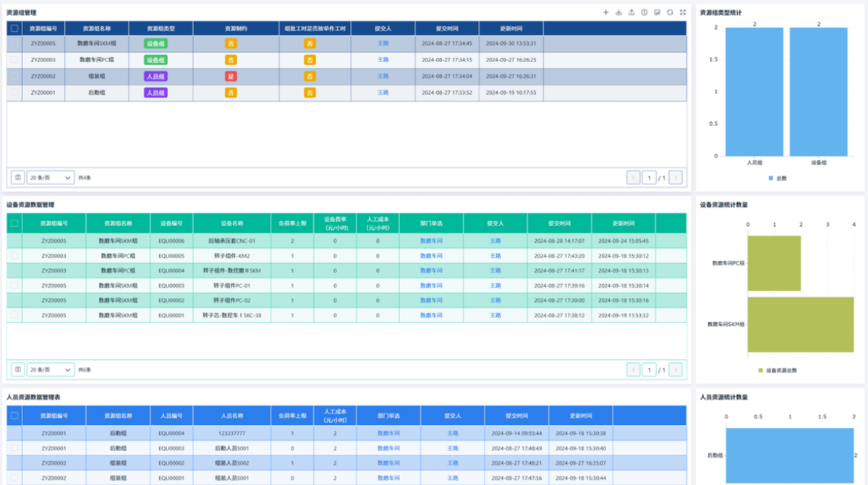Screen dimensions: 868x485
Task: Click the 资源组类型 column header
Action: click(161, 28)
